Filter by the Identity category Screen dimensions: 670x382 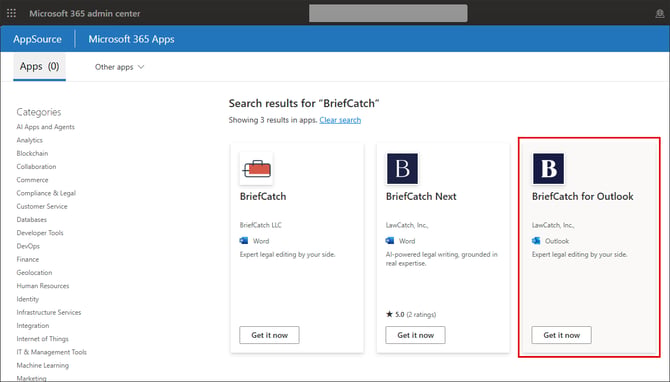pos(27,299)
